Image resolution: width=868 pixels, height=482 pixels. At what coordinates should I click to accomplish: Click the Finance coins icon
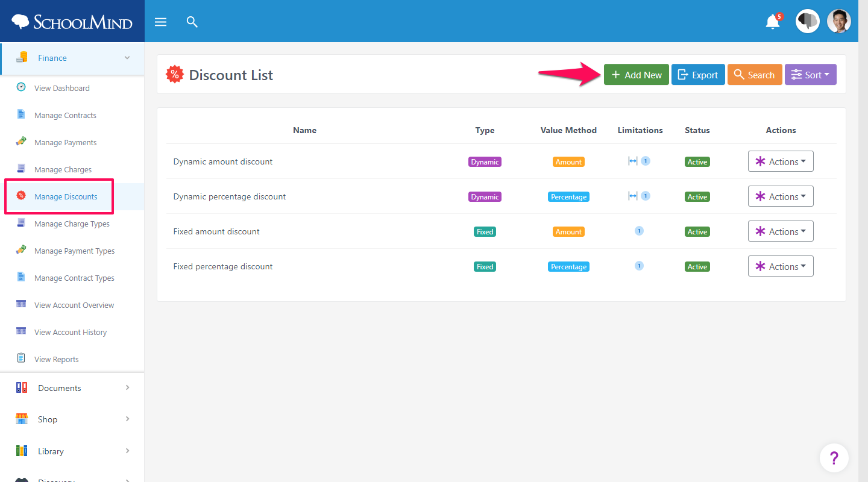pyautogui.click(x=22, y=57)
